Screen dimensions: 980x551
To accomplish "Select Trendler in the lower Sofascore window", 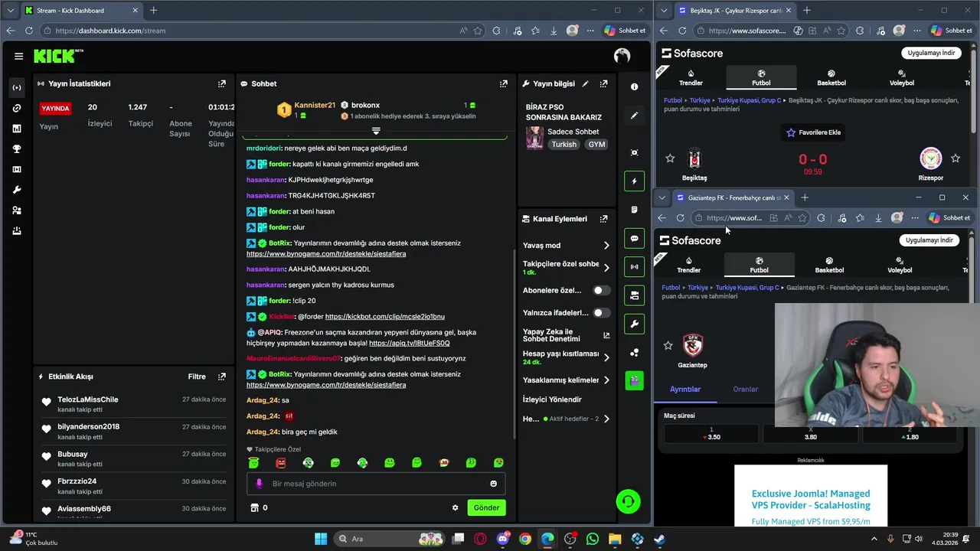I will tap(689, 266).
